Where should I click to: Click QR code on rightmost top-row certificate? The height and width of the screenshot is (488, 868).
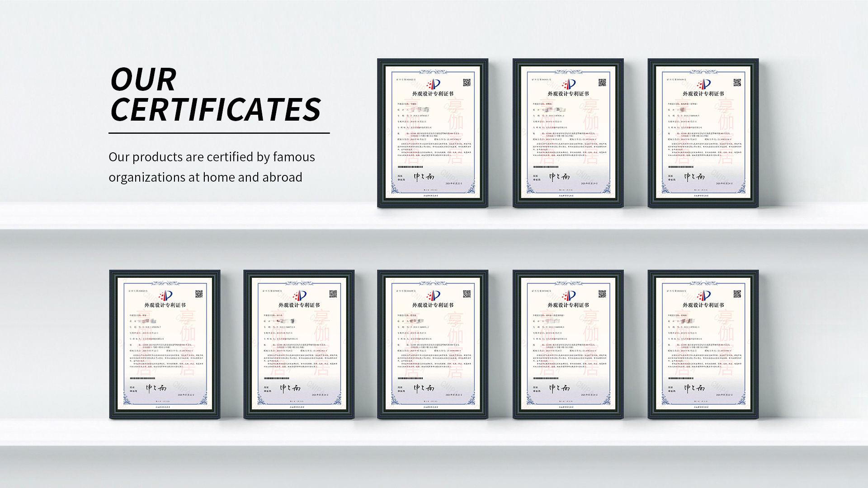tap(737, 82)
